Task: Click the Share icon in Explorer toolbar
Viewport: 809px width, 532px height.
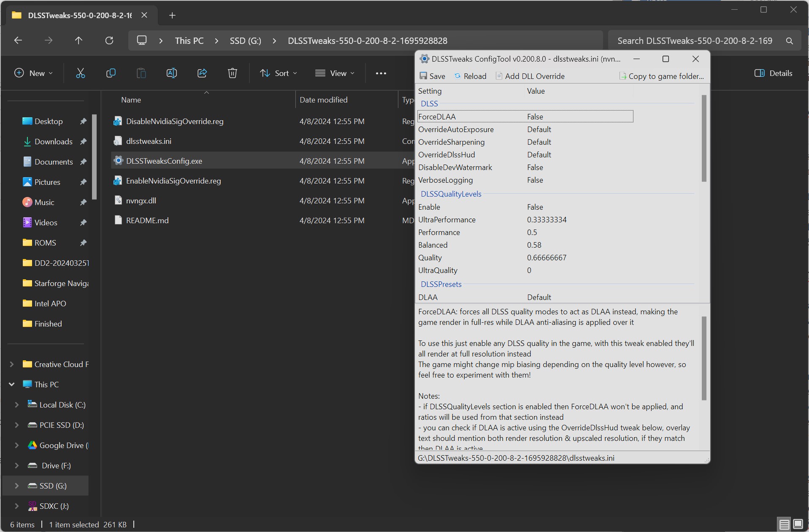Action: pyautogui.click(x=202, y=73)
